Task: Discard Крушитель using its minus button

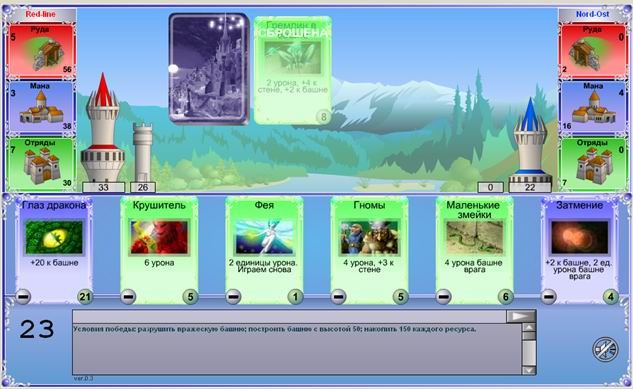Action: [128, 297]
